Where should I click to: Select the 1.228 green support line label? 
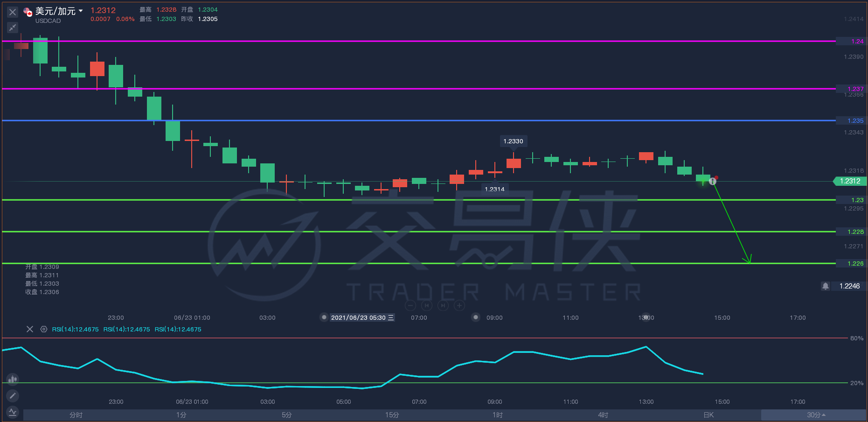[x=851, y=232]
